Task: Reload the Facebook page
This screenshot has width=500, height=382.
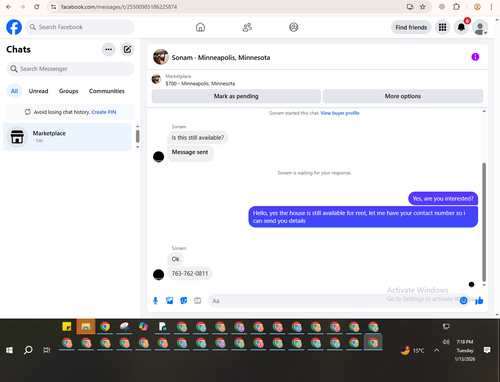Action: point(37,7)
